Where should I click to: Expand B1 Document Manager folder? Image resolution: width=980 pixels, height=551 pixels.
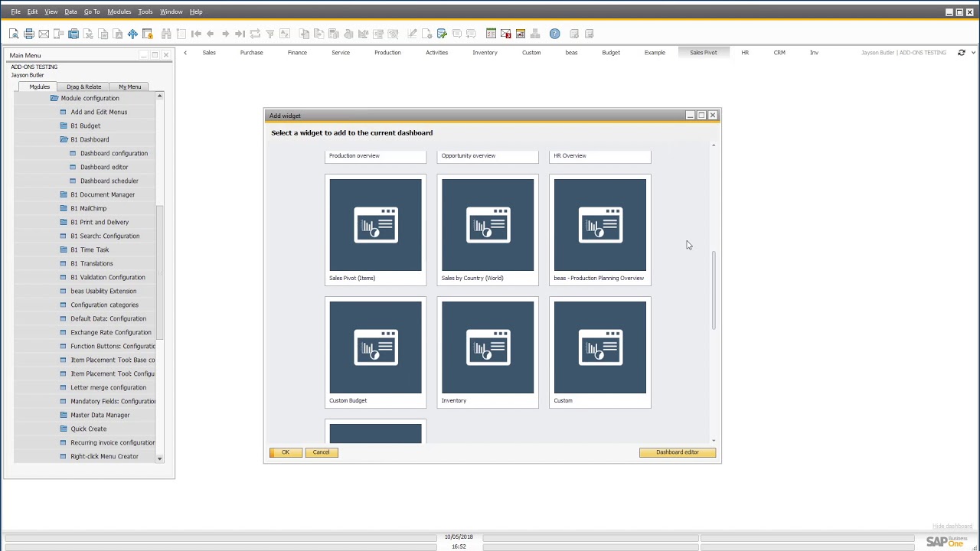click(x=64, y=194)
